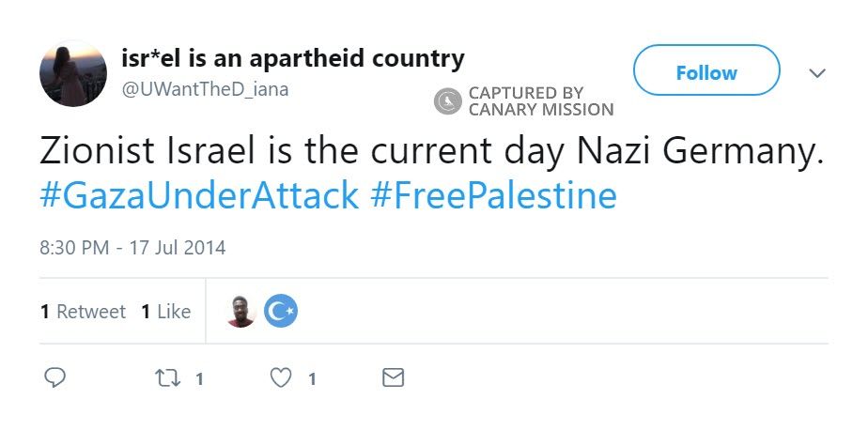Viewport: 868px width, 430px height.
Task: Click the count next to the heart icon
Action: [x=312, y=379]
